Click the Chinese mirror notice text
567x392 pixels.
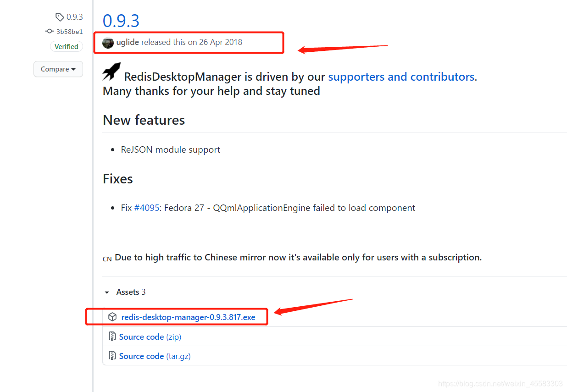[298, 258]
